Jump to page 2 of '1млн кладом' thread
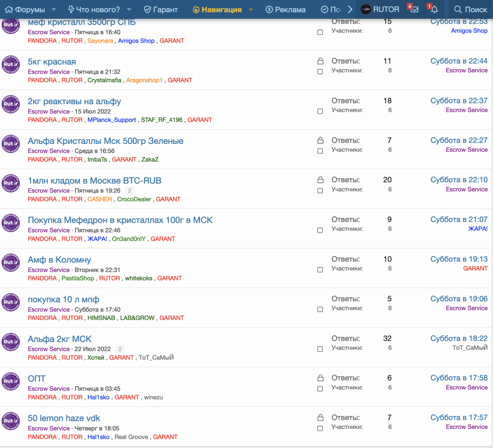 click(130, 191)
